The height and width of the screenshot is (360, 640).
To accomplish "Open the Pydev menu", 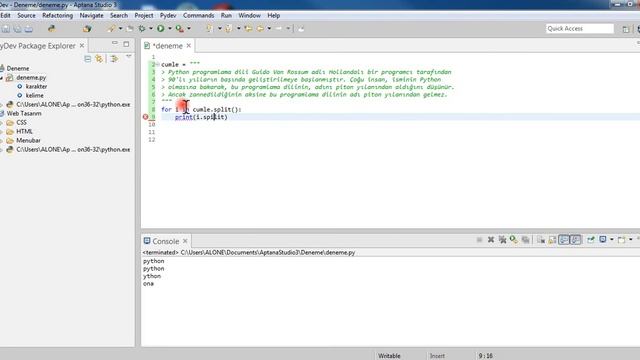I will (168, 16).
